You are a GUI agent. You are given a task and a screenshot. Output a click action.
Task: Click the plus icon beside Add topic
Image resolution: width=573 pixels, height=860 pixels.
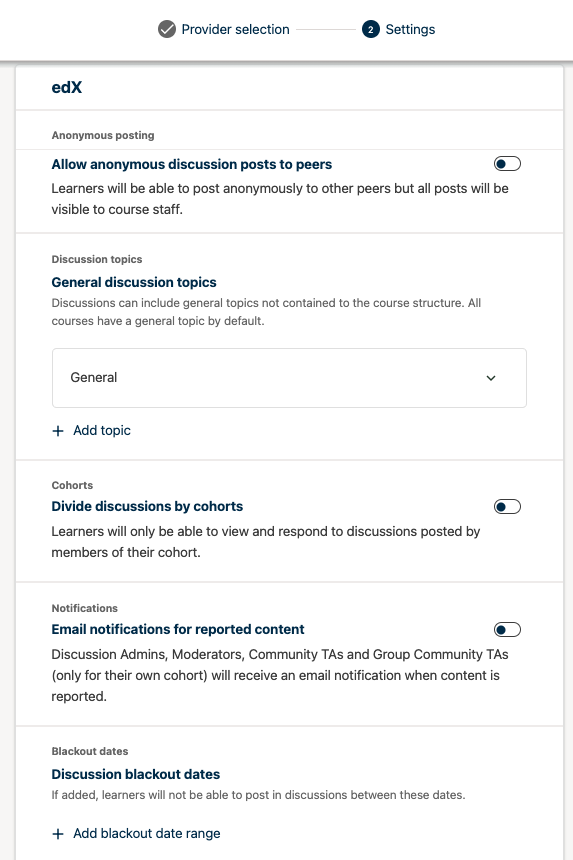58,431
